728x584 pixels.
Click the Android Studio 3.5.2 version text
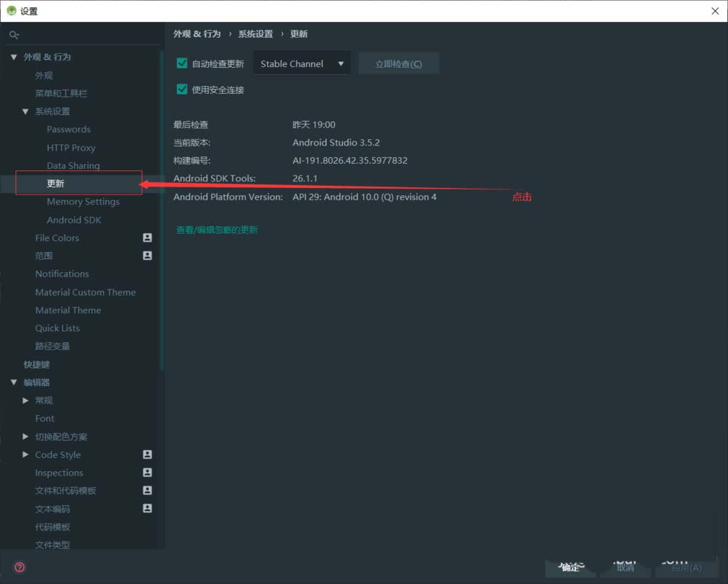[x=336, y=143]
